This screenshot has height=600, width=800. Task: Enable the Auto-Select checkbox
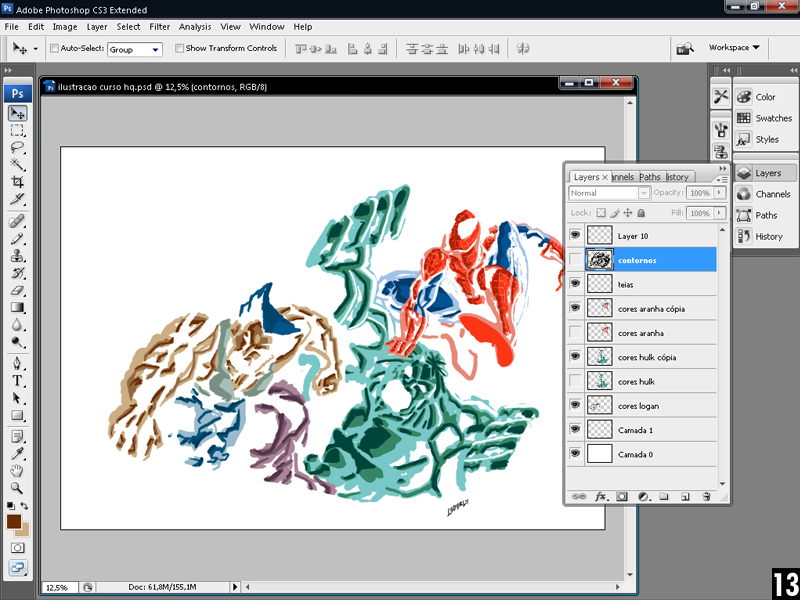pos(54,48)
